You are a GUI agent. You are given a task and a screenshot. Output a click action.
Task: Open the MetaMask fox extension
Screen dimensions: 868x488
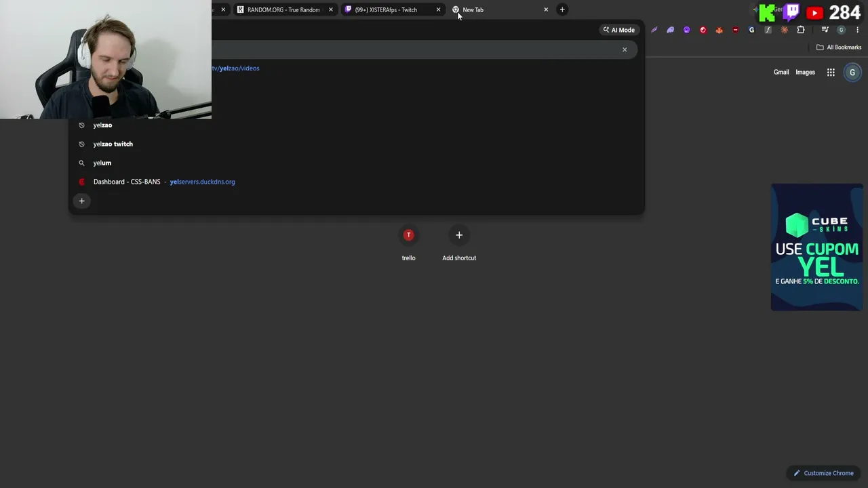click(x=719, y=30)
